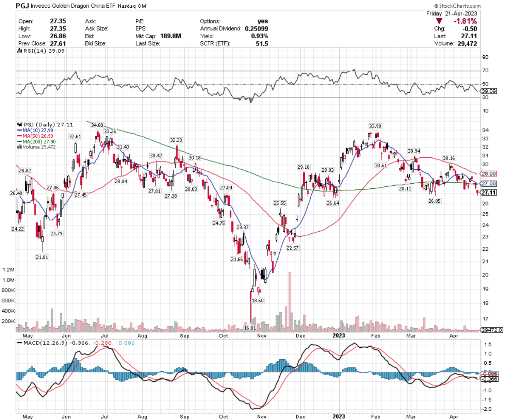Click the High value 27.35

coord(58,29)
